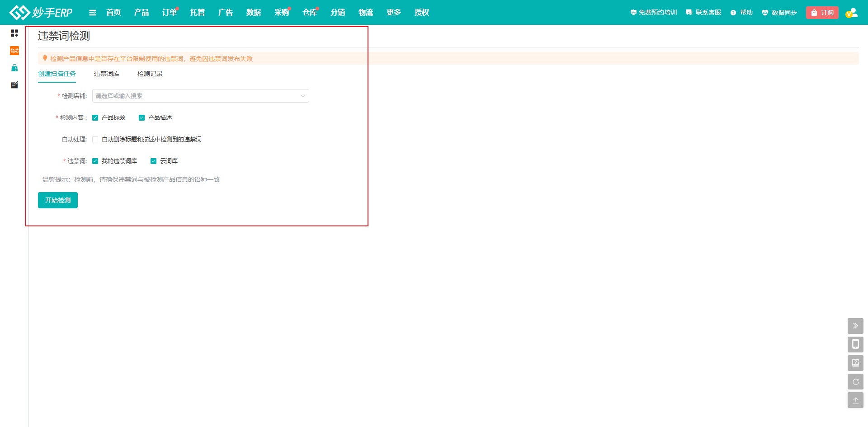Uncheck the 产品描述 checkbox

tap(142, 118)
